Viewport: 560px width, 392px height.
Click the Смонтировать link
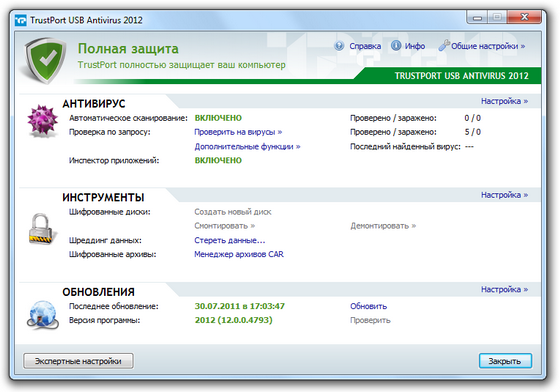pos(225,226)
